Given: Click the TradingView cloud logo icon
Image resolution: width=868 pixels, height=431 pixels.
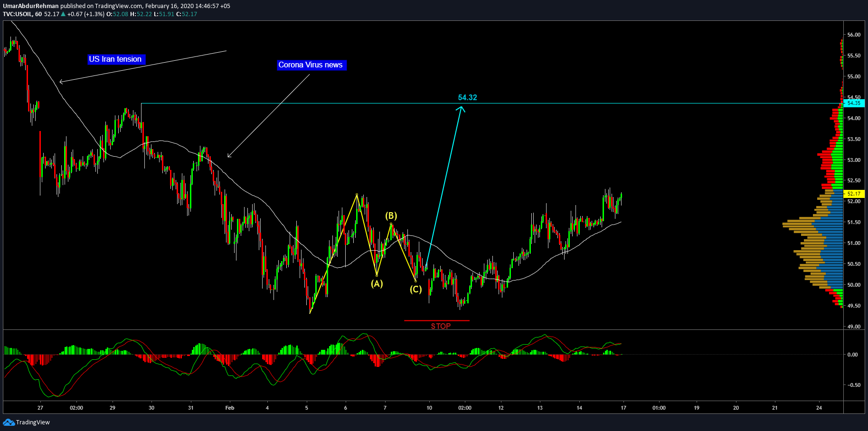Looking at the screenshot, I should point(9,422).
